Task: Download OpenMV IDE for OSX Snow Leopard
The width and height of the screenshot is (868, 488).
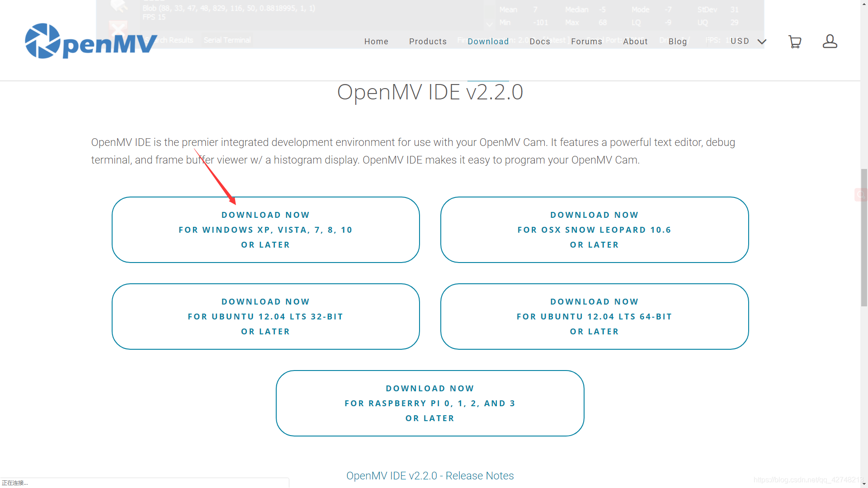Action: [594, 229]
